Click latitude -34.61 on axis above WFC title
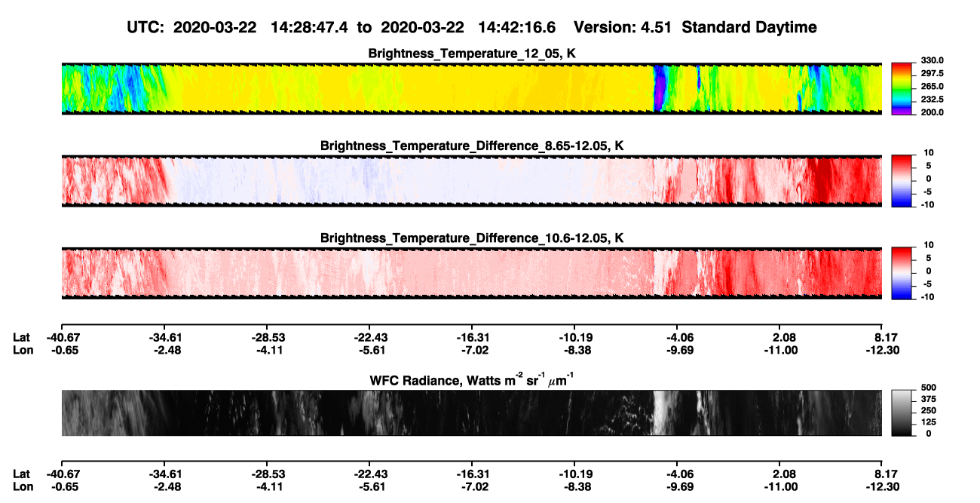The width and height of the screenshot is (980, 503). [x=165, y=338]
